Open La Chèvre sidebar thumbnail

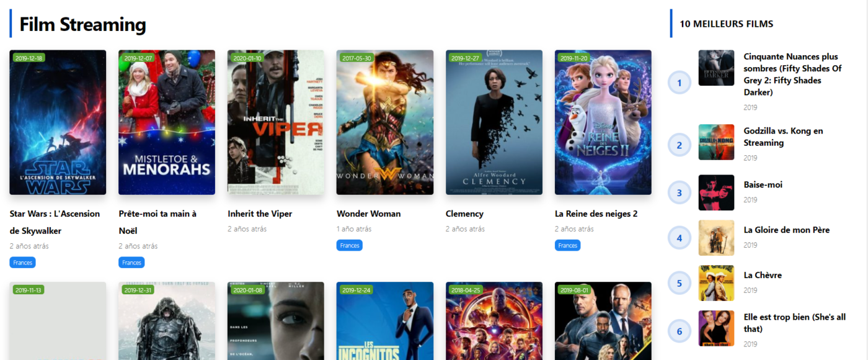[x=716, y=283]
